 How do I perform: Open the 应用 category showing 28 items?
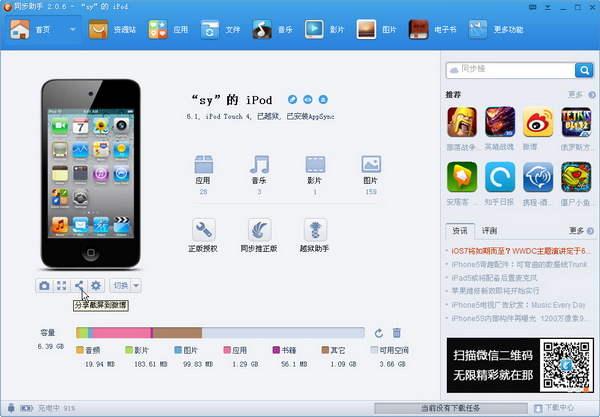pos(203,175)
